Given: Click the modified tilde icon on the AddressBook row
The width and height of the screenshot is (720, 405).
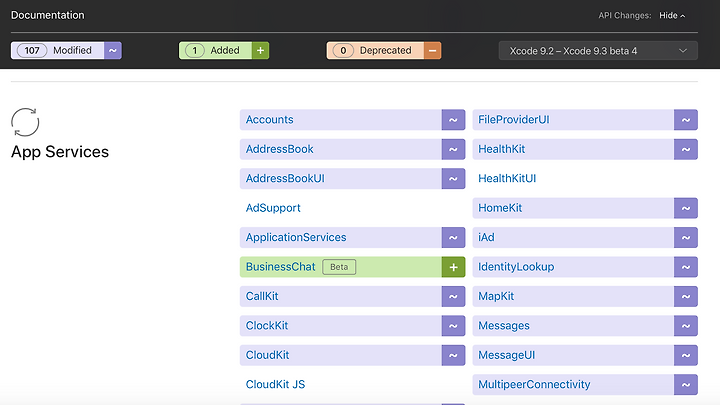Looking at the screenshot, I should click(x=453, y=149).
